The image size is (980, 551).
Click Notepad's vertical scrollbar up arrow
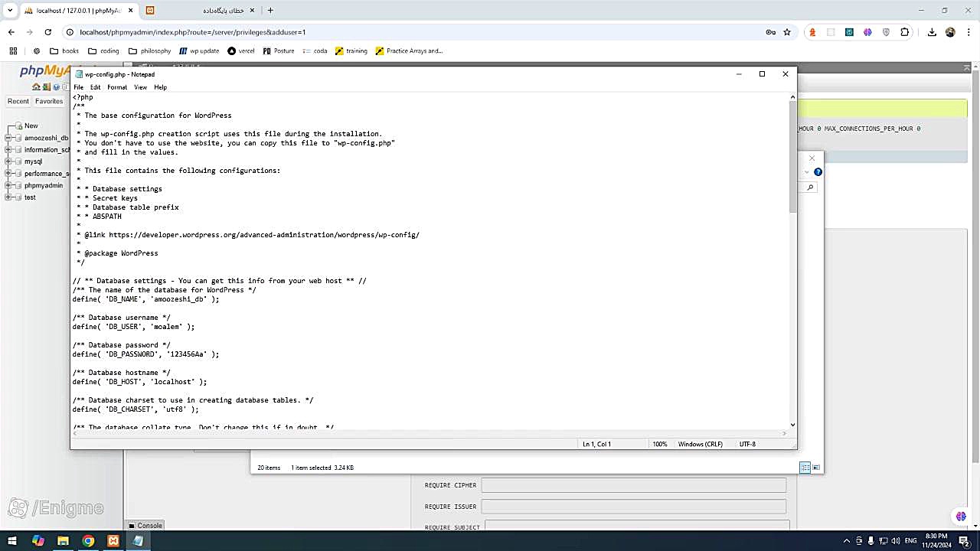pyautogui.click(x=792, y=97)
